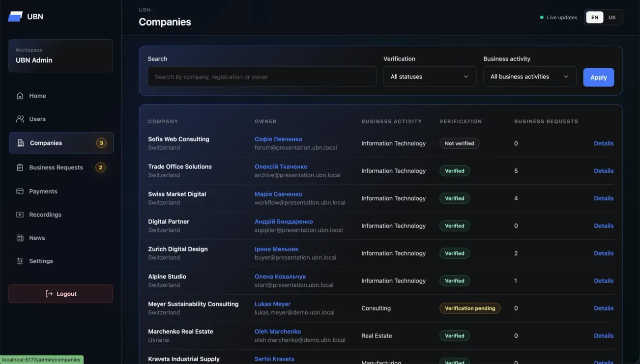Open the Users section

[x=61, y=119]
